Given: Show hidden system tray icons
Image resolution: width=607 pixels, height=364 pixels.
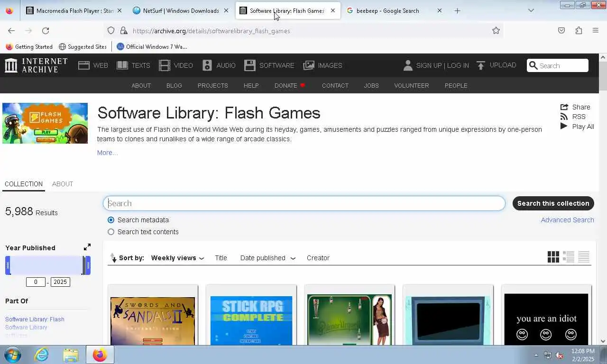Looking at the screenshot, I should click(x=536, y=355).
